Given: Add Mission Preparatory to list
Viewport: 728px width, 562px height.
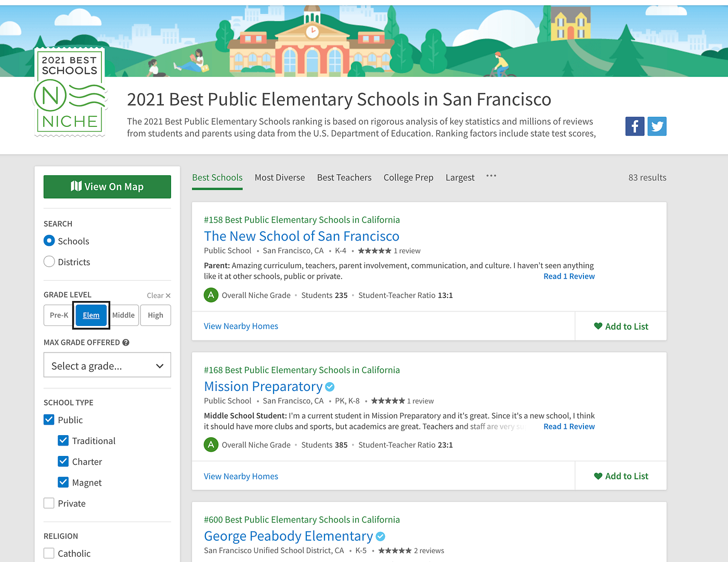Looking at the screenshot, I should tap(621, 476).
